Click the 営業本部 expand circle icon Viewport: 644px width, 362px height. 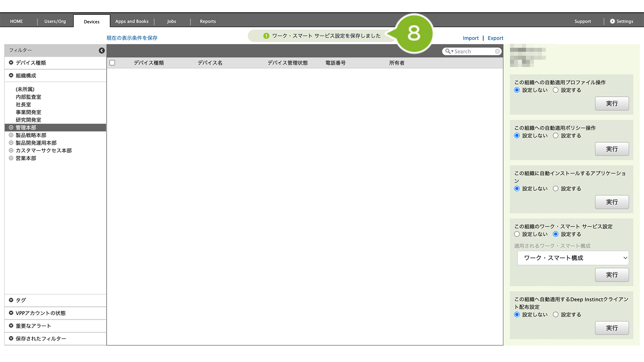click(11, 158)
